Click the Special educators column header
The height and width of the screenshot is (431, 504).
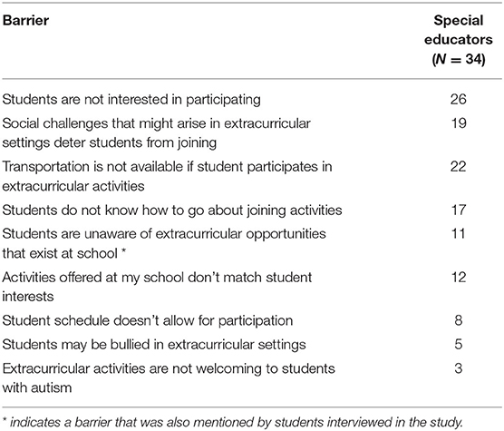(x=459, y=40)
